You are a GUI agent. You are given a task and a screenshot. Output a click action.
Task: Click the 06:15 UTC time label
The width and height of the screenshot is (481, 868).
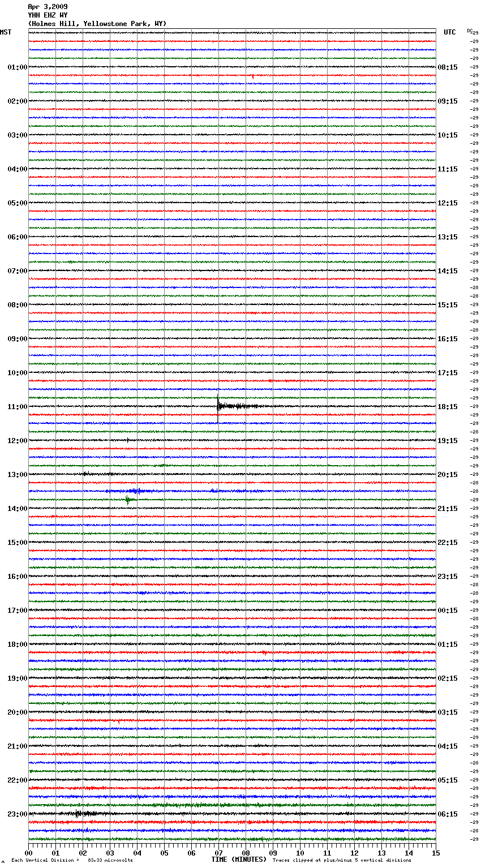point(448,814)
